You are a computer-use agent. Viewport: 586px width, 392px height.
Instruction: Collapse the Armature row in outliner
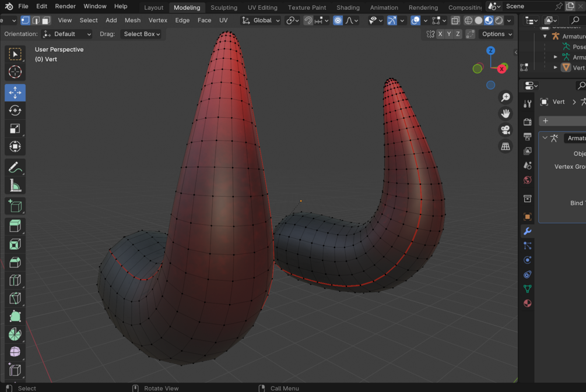(x=545, y=36)
